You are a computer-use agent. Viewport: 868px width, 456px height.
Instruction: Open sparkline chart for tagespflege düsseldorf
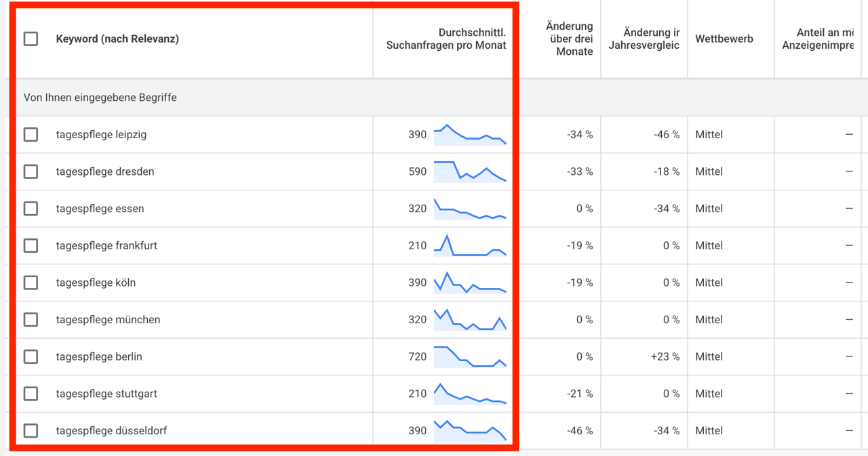click(470, 430)
